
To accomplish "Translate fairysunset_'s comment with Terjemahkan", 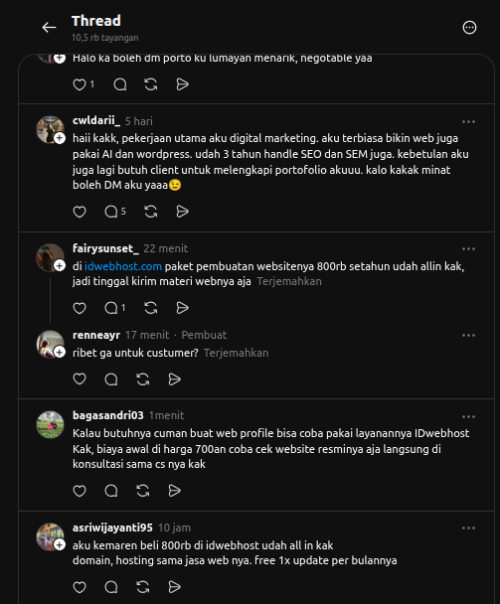I will [x=289, y=282].
